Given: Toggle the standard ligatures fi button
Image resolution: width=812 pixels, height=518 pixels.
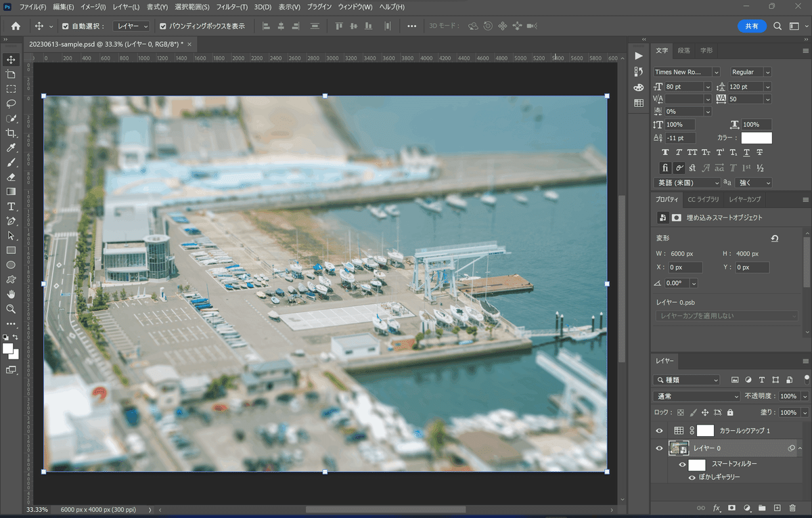Looking at the screenshot, I should [x=665, y=168].
